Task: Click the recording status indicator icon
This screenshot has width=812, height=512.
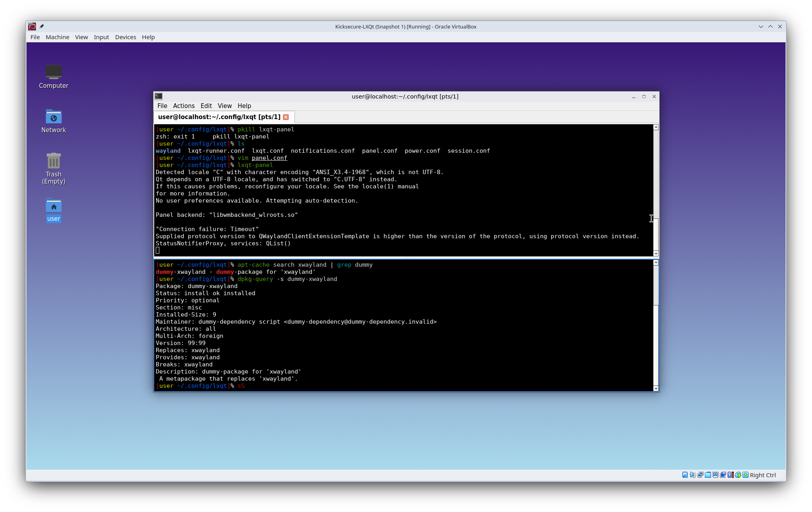Action: coord(723,475)
